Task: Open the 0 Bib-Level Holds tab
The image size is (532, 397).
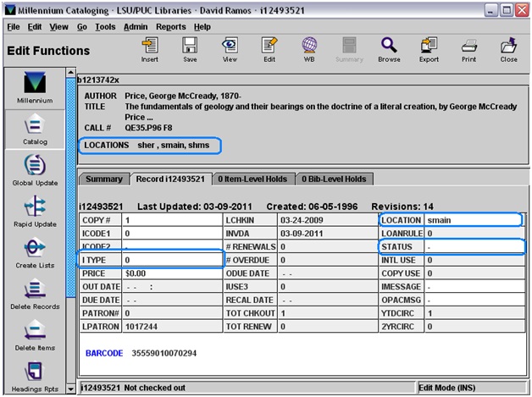Action: [333, 179]
